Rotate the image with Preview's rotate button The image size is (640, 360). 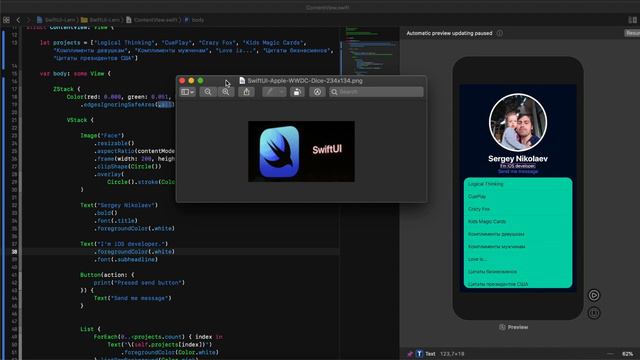pos(297,92)
